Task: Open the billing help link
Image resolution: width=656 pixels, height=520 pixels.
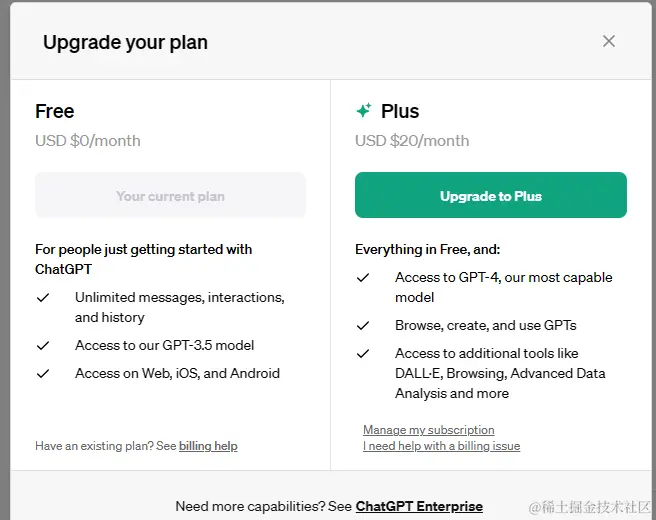Action: 208,446
